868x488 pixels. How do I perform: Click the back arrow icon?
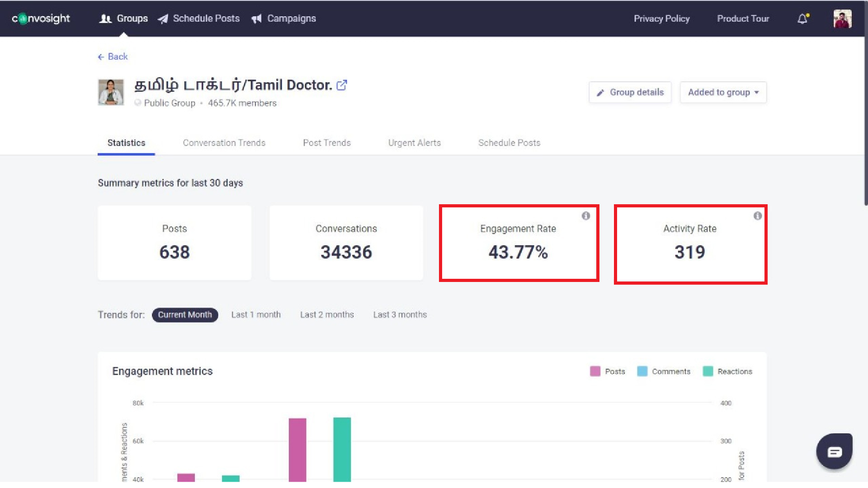coord(101,57)
